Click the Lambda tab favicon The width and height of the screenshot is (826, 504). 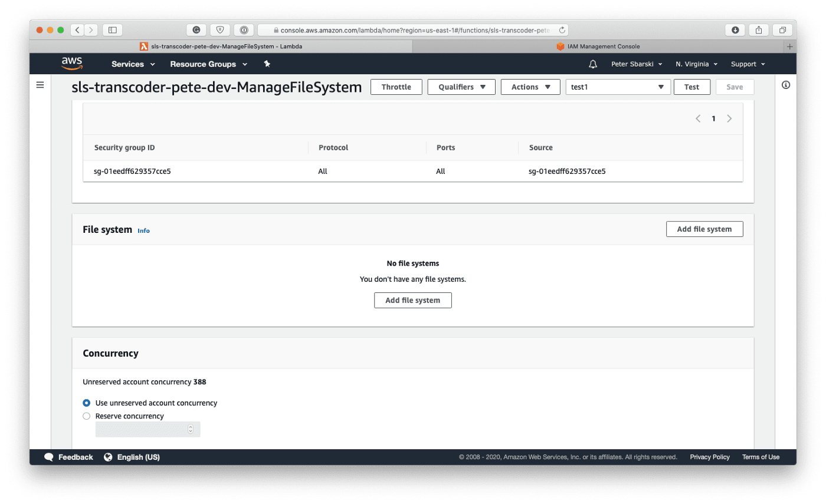(144, 46)
